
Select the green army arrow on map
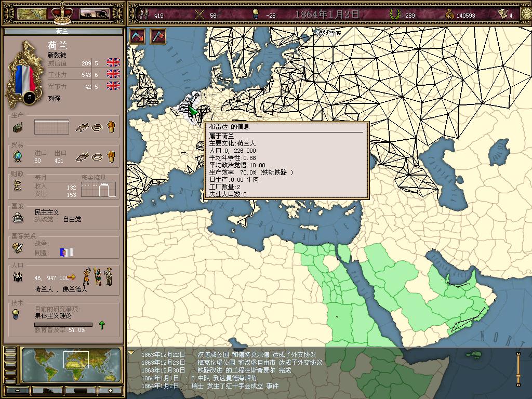(193, 111)
